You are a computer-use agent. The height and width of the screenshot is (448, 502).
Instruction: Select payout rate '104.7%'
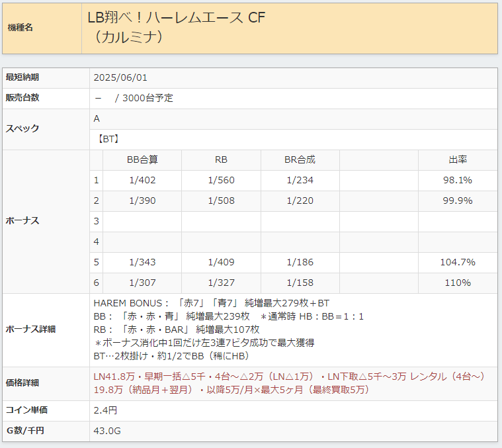coord(458,262)
